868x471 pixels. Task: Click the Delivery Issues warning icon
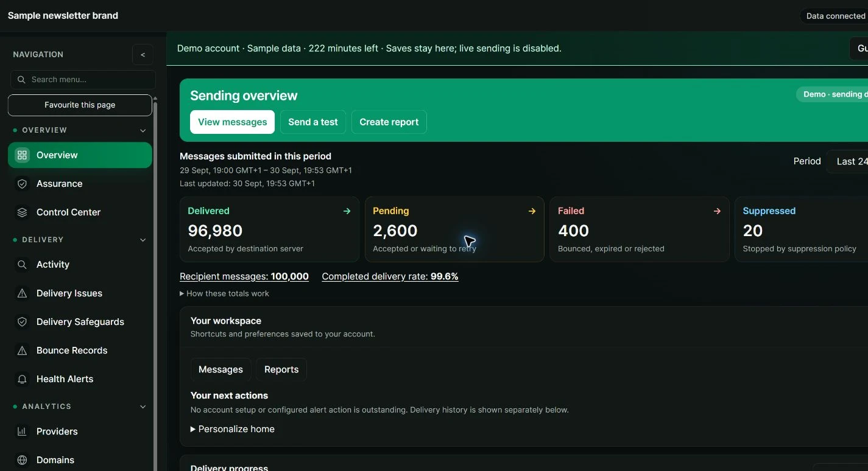click(x=22, y=293)
